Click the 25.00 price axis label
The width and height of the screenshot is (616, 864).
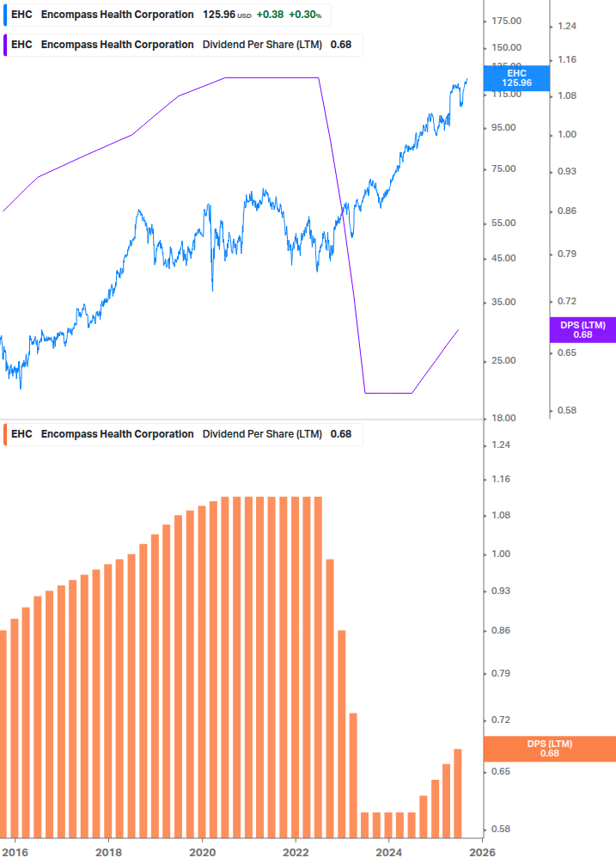[x=503, y=360]
